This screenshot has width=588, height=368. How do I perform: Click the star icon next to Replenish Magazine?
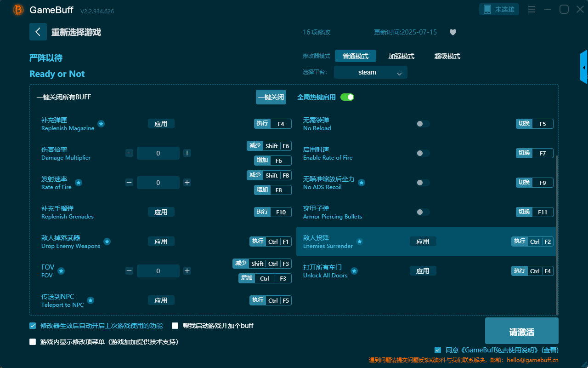101,124
